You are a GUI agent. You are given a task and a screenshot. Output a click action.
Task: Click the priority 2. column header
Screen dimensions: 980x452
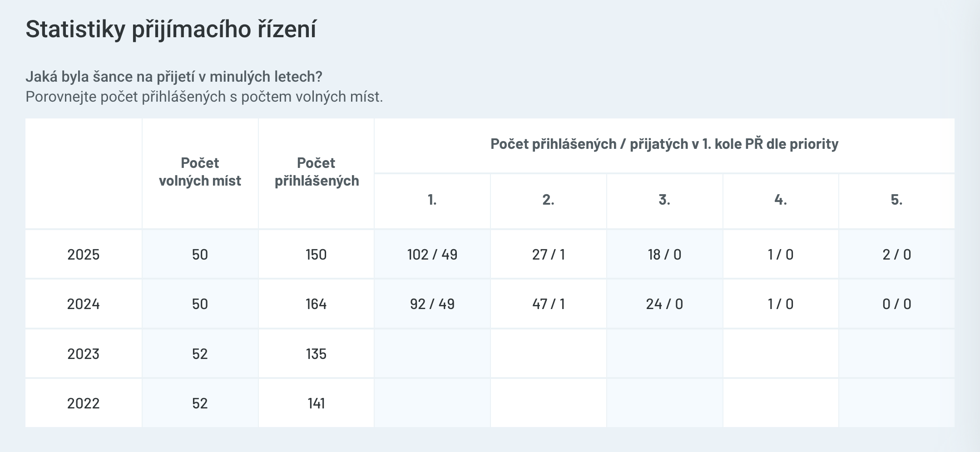(x=548, y=200)
